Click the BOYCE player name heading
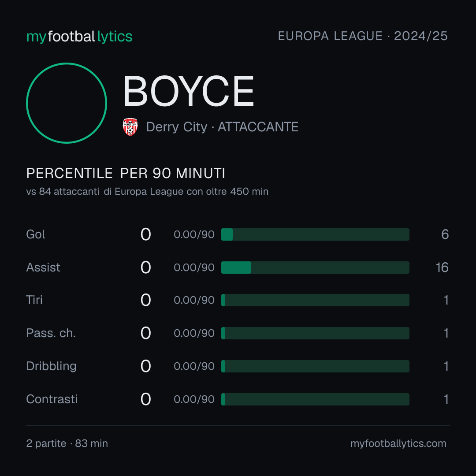The width and height of the screenshot is (476, 476). (x=188, y=91)
